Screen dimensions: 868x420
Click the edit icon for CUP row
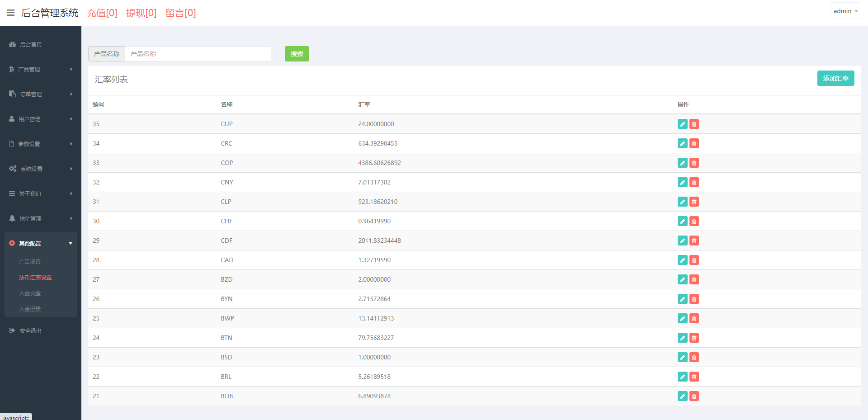coord(682,124)
